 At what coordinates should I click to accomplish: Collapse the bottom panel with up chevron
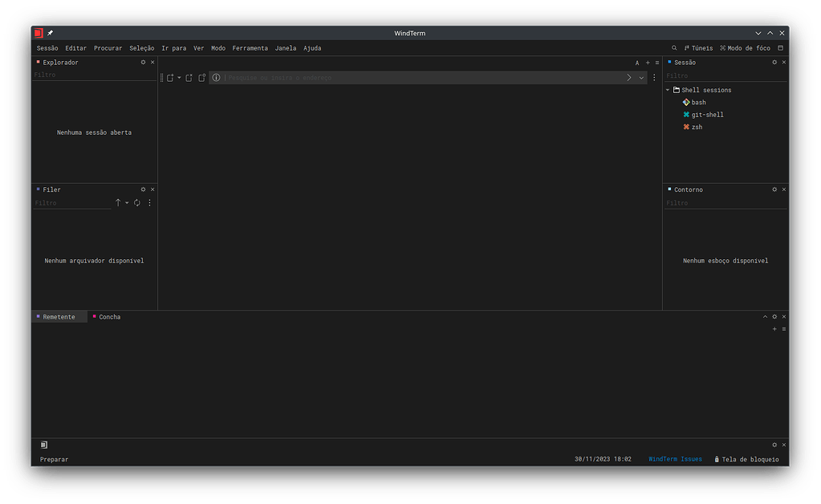[x=765, y=317]
